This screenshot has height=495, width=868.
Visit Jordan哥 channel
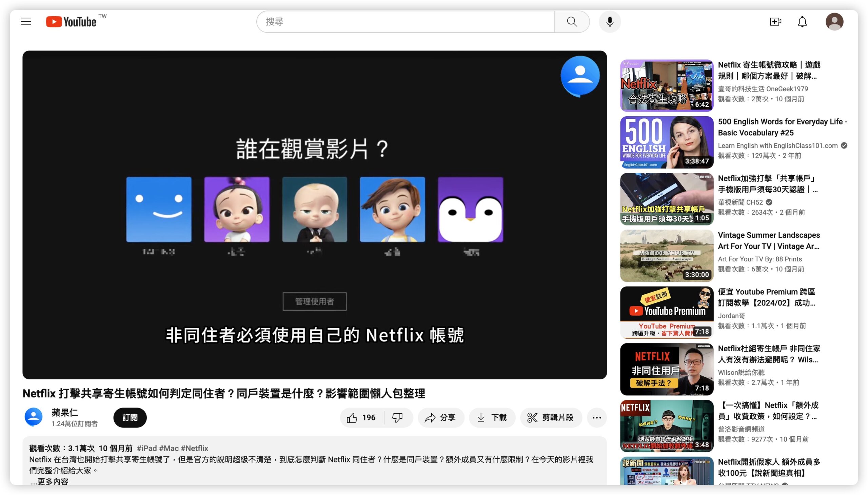pos(731,316)
